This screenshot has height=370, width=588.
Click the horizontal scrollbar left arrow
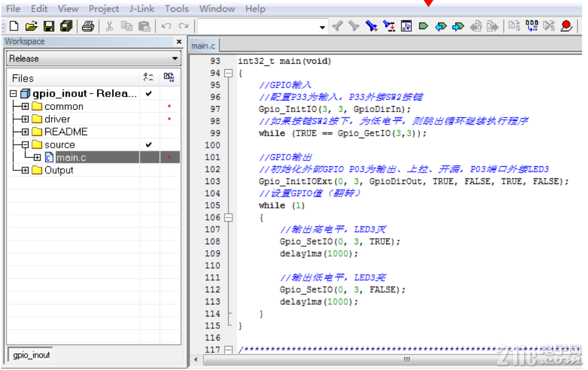tap(196, 359)
